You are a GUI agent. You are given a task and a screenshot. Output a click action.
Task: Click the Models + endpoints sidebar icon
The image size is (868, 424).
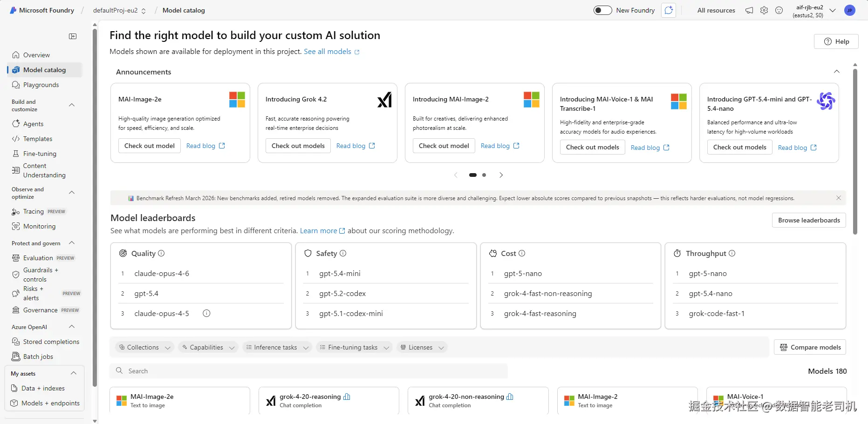tap(14, 403)
